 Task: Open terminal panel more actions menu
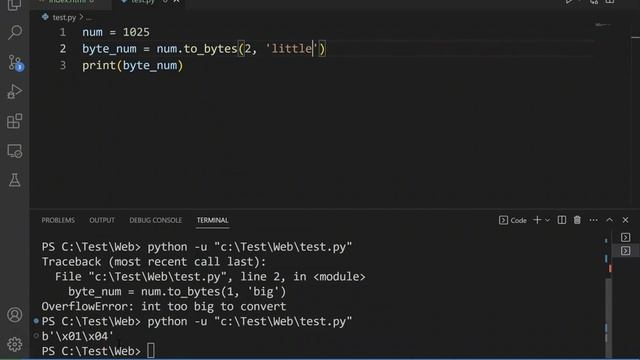click(x=593, y=220)
